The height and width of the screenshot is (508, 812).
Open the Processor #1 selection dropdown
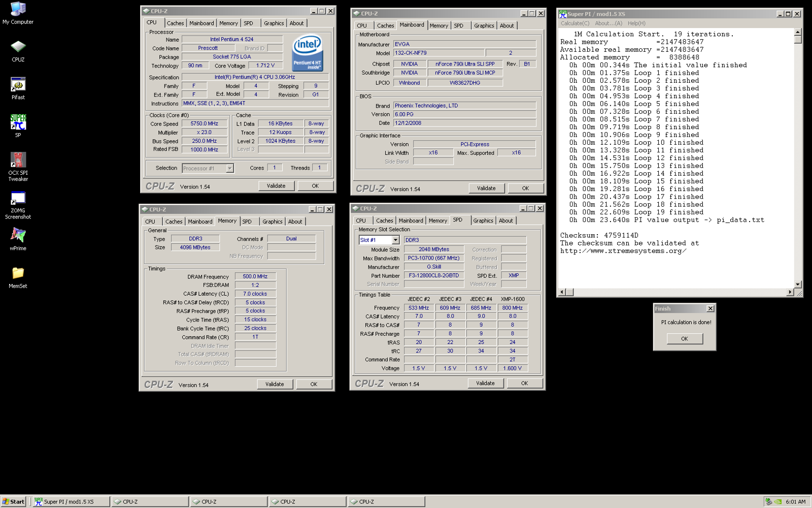(230, 168)
